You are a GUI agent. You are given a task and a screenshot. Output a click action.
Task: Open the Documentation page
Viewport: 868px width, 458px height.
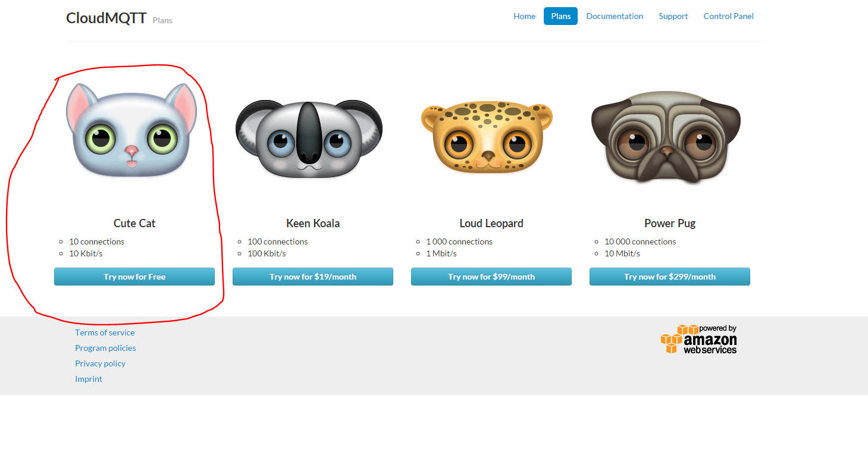point(615,16)
